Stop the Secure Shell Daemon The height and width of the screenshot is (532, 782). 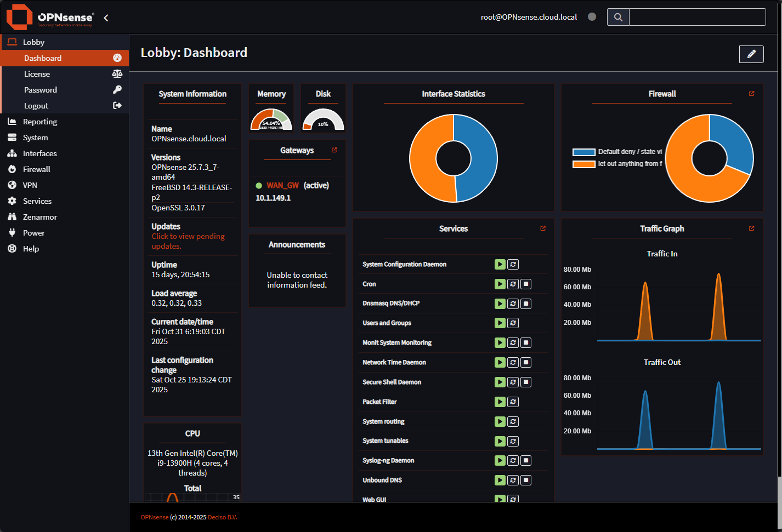pyautogui.click(x=526, y=382)
